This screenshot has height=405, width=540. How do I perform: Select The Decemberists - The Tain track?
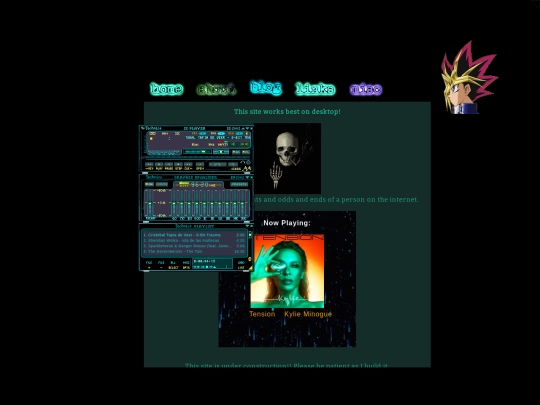pos(194,251)
